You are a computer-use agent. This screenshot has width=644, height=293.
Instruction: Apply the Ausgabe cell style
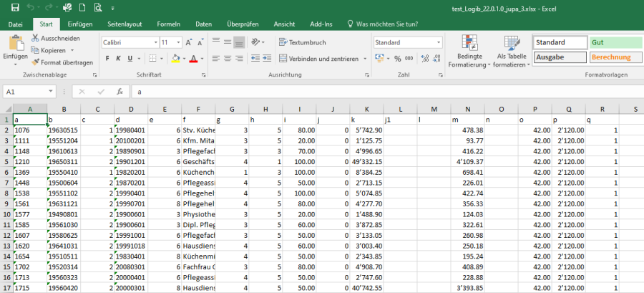(x=560, y=57)
